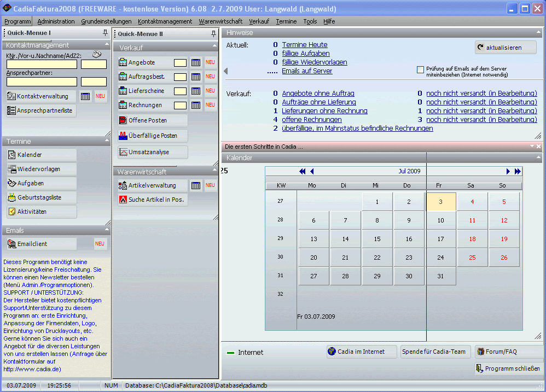Expand 'Die ersten Schritte in Cadia' dropdown arrow
The height and width of the screenshot is (392, 546).
click(x=532, y=146)
